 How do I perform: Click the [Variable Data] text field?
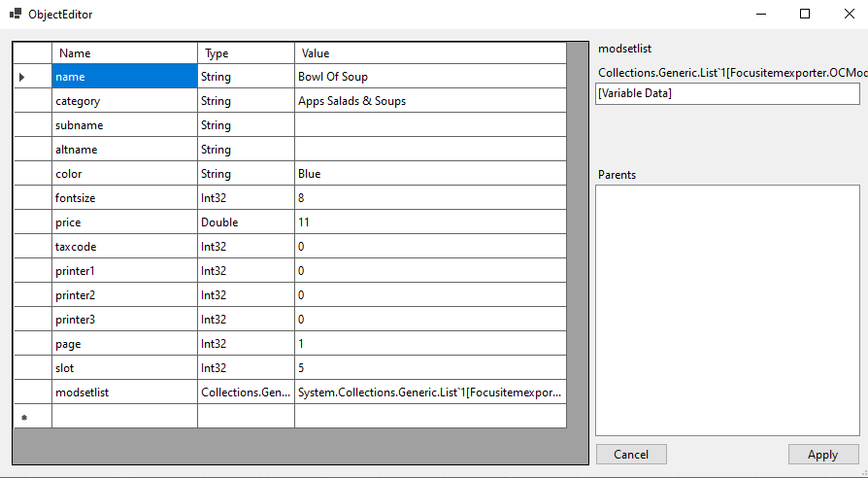tap(727, 93)
